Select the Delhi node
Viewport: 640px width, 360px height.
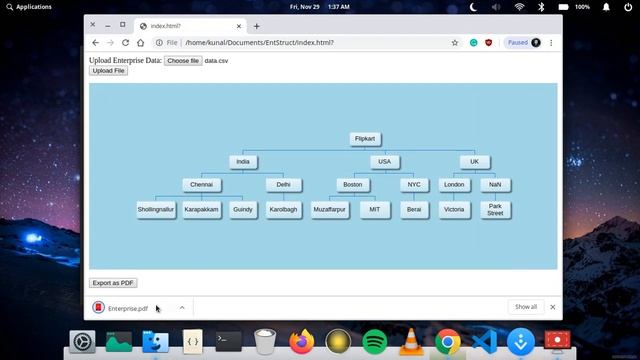coord(283,184)
